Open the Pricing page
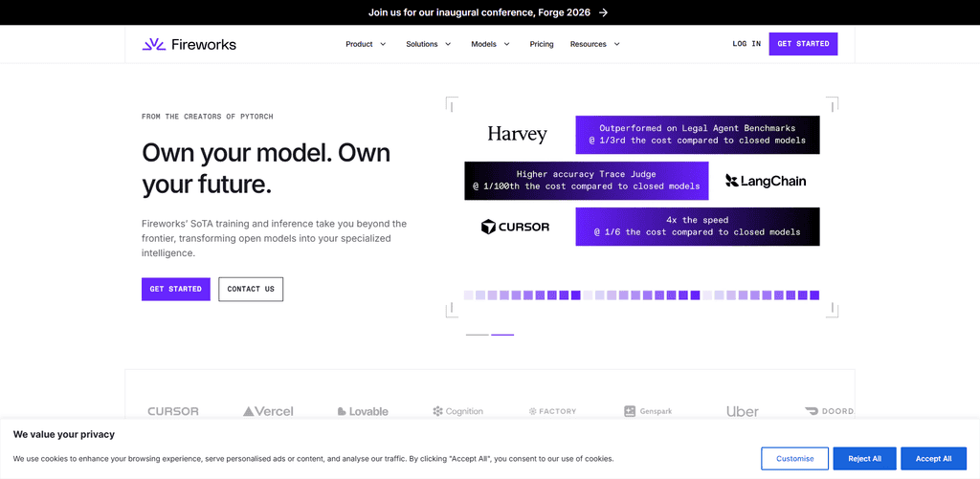 coord(542,44)
